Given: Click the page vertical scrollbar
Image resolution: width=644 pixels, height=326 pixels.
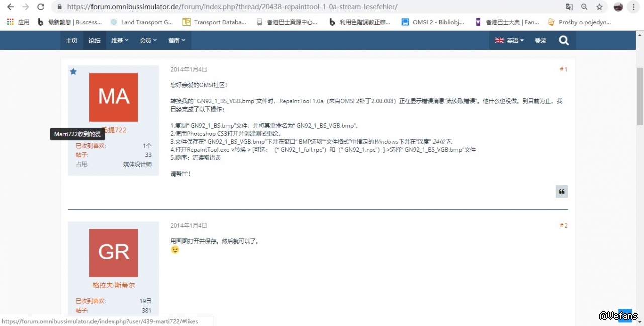Looking at the screenshot, I should point(640,95).
